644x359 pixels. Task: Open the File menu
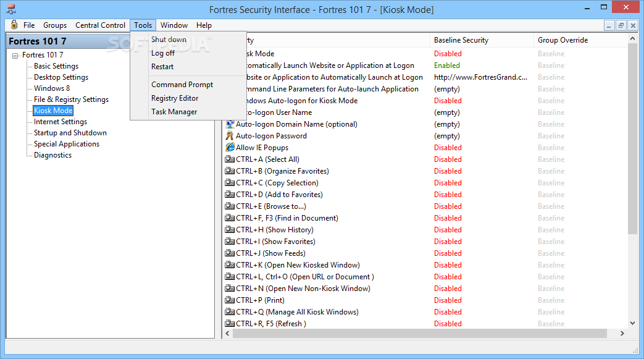[29, 25]
